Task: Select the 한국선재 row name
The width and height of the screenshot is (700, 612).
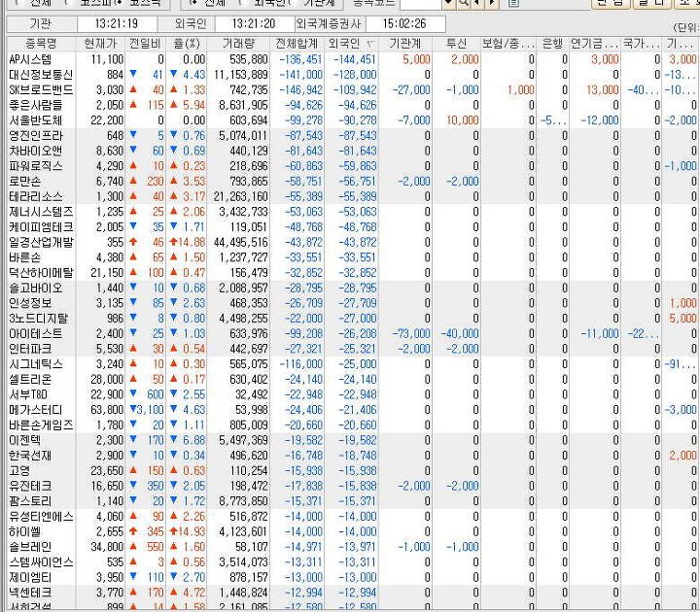Action: 30,456
